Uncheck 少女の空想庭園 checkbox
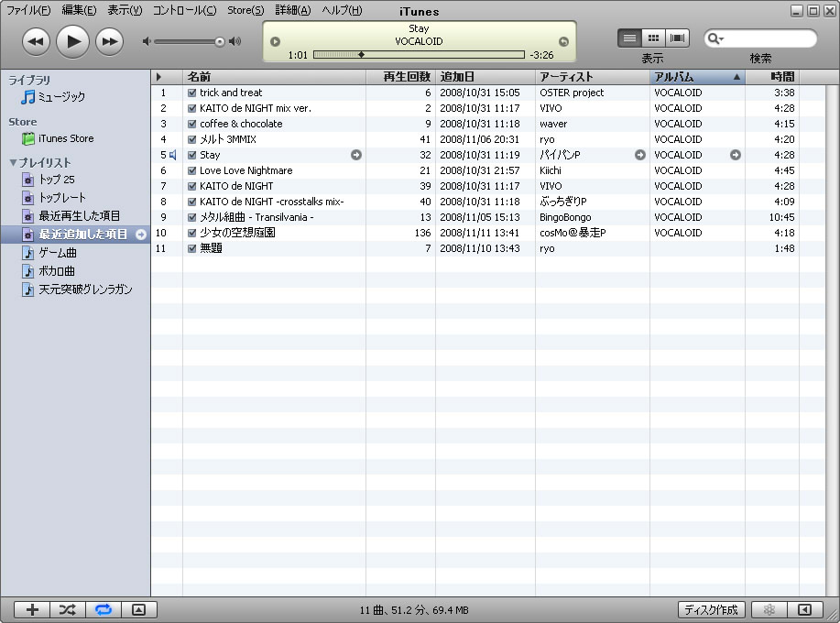The image size is (840, 623). point(191,233)
